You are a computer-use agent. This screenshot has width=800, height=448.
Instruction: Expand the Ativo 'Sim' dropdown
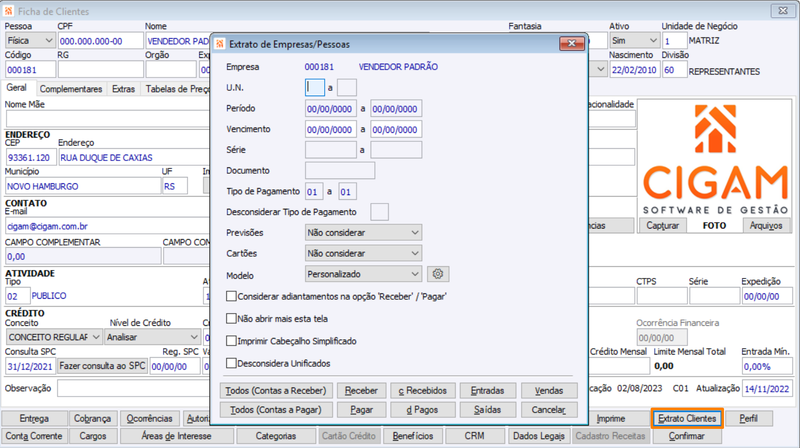634,40
